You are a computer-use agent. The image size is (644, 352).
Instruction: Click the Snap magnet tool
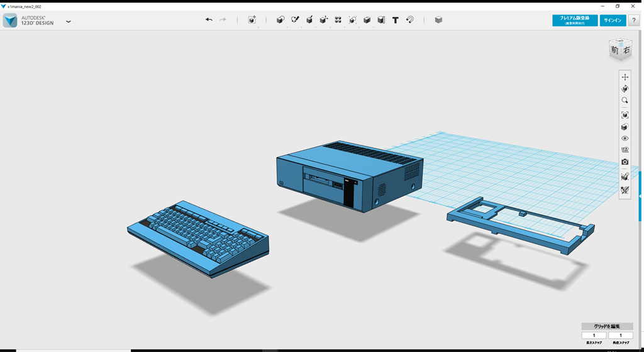point(410,20)
